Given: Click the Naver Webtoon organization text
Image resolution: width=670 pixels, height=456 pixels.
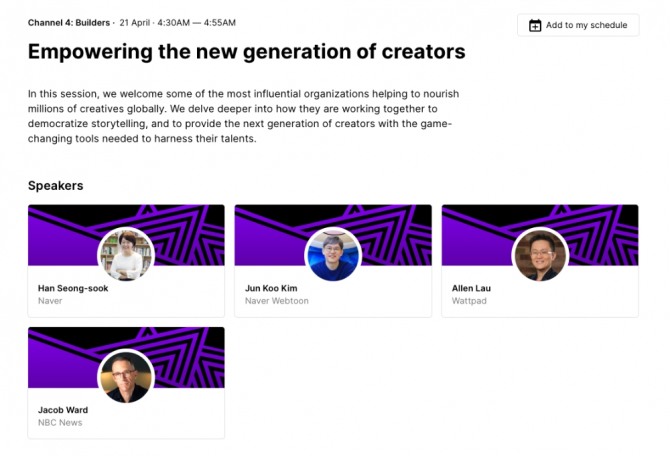Looking at the screenshot, I should pos(277,301).
